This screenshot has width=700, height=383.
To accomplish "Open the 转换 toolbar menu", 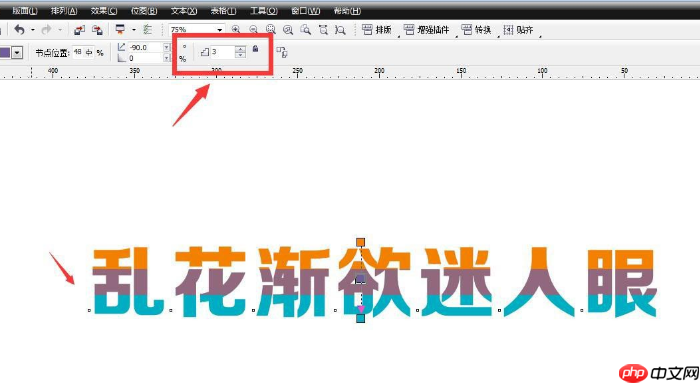I will point(476,30).
